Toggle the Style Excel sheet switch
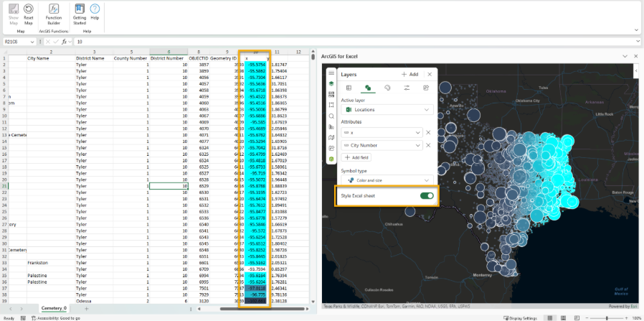Image resolution: width=644 pixels, height=321 pixels. 427,195
